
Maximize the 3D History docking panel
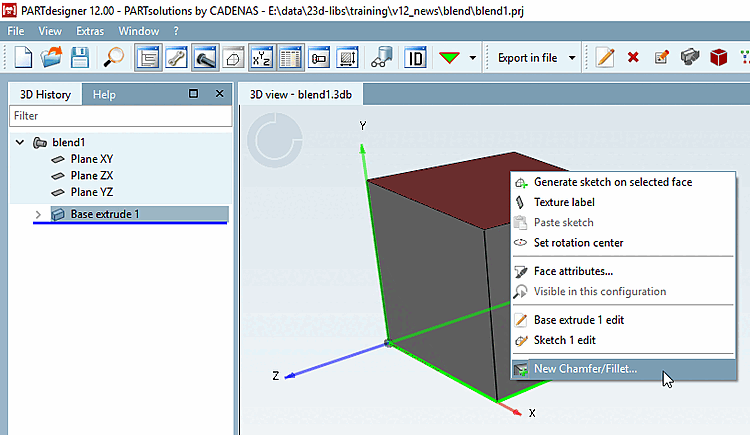click(193, 93)
